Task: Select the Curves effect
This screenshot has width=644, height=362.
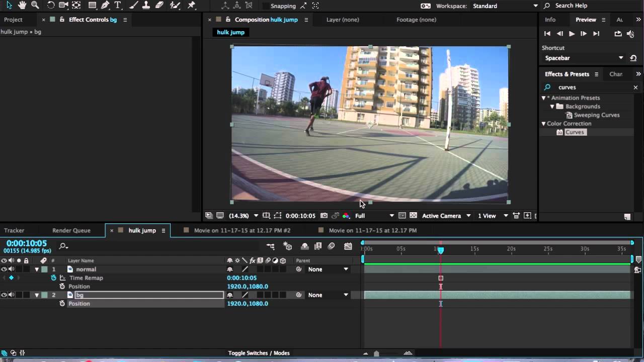Action: pos(575,132)
